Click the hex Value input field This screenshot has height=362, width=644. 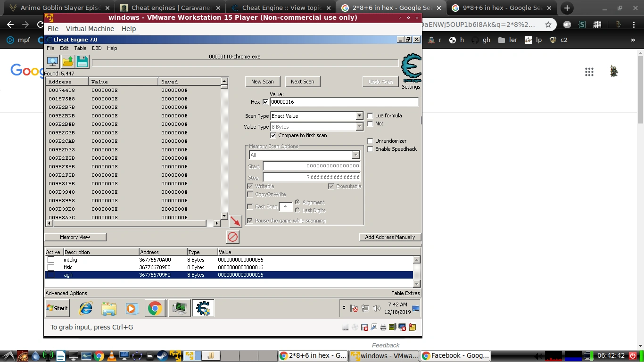coord(344,102)
